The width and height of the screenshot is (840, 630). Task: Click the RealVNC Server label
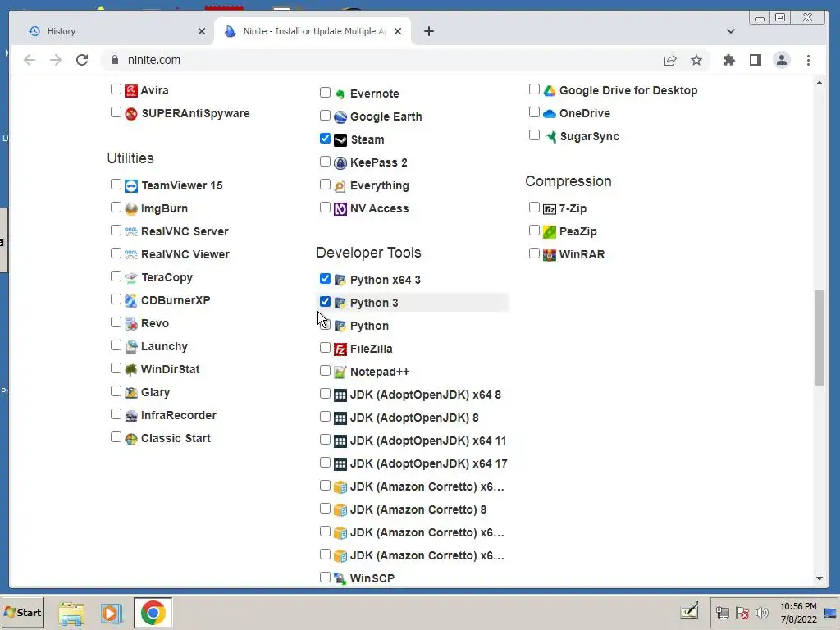pos(185,231)
